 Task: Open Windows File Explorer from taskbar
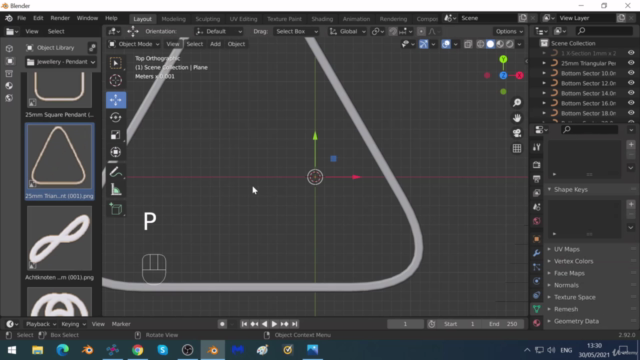[x=38, y=350]
